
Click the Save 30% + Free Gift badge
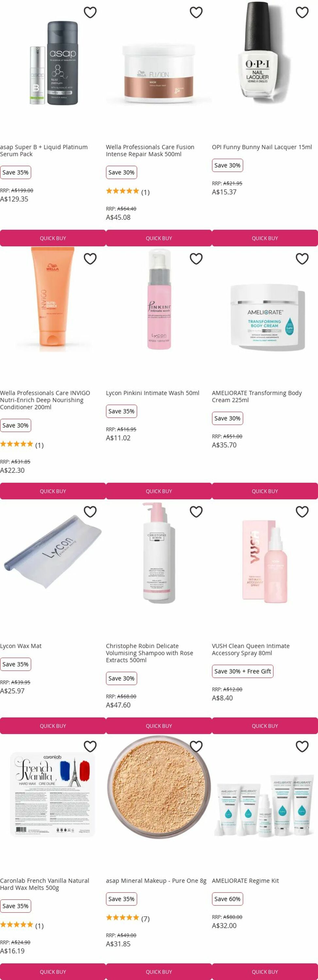243,671
